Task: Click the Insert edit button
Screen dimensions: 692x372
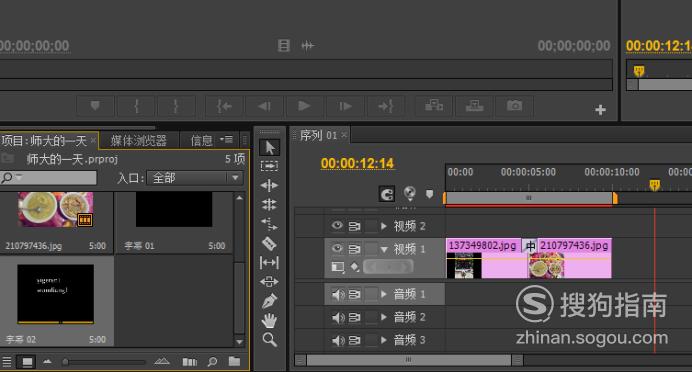Action: tap(434, 106)
